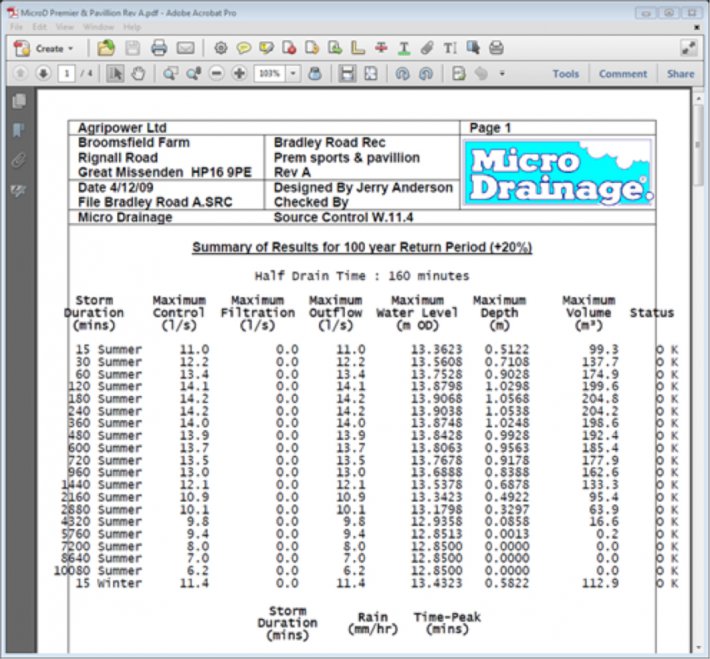Click the page number field showing 1
This screenshot has height=659, width=710.
tap(67, 73)
